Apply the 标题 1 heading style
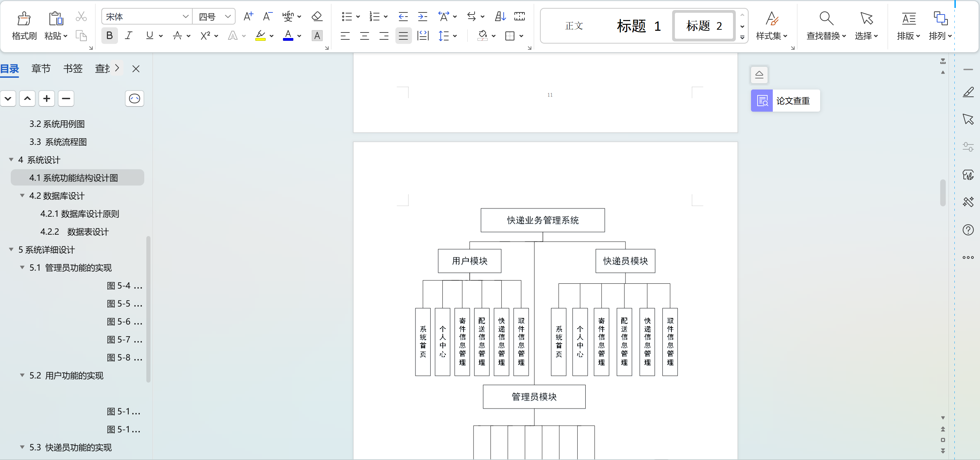The image size is (980, 460). coord(638,26)
